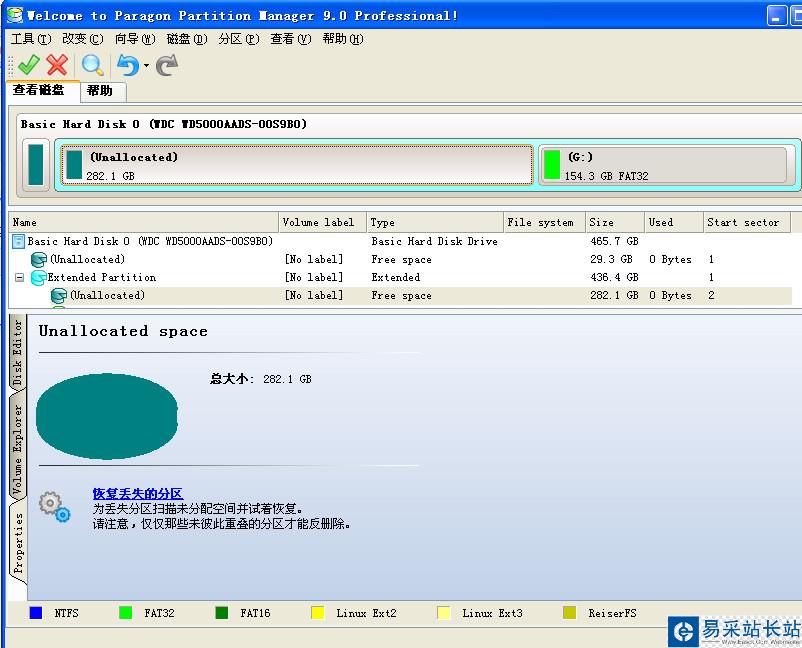Click the blue NTFS legend swatch
Image resolution: width=802 pixels, height=648 pixels.
point(36,613)
